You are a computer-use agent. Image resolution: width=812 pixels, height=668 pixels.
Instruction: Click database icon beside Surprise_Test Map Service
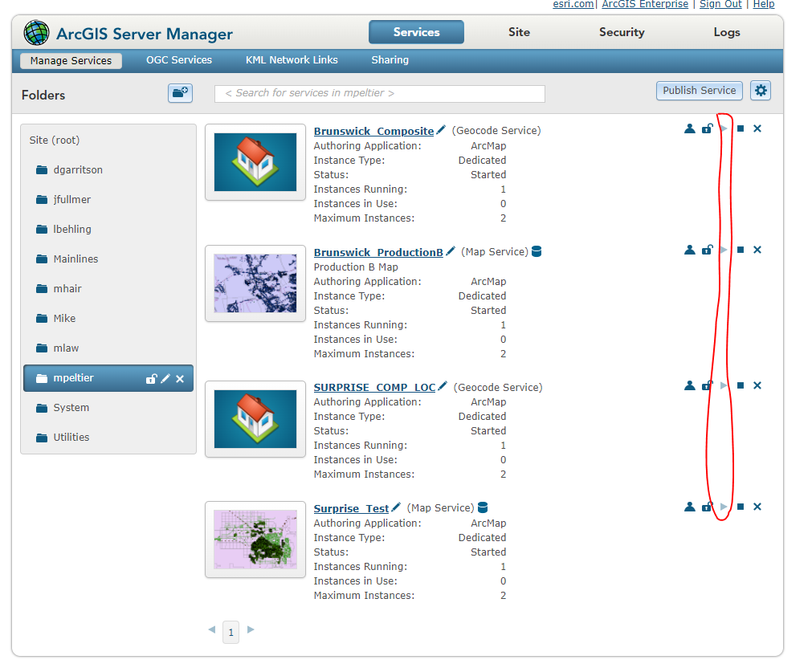[x=483, y=507]
